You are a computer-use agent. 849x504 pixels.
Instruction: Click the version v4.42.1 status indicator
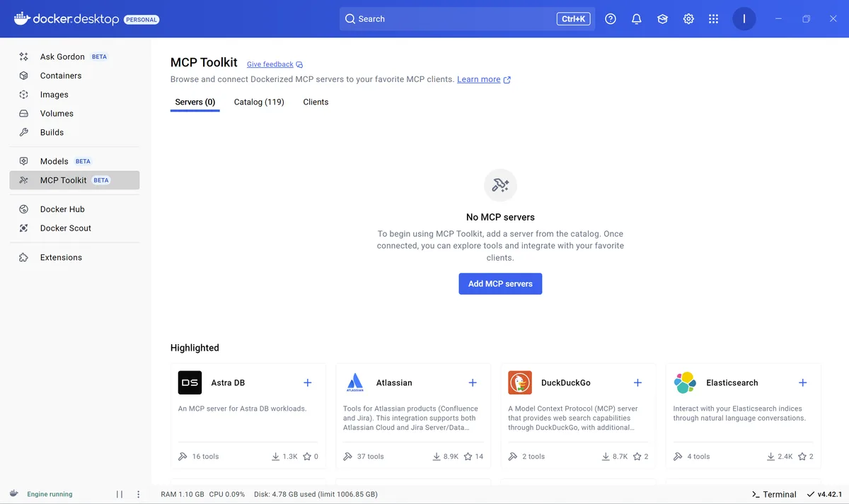[x=824, y=494]
